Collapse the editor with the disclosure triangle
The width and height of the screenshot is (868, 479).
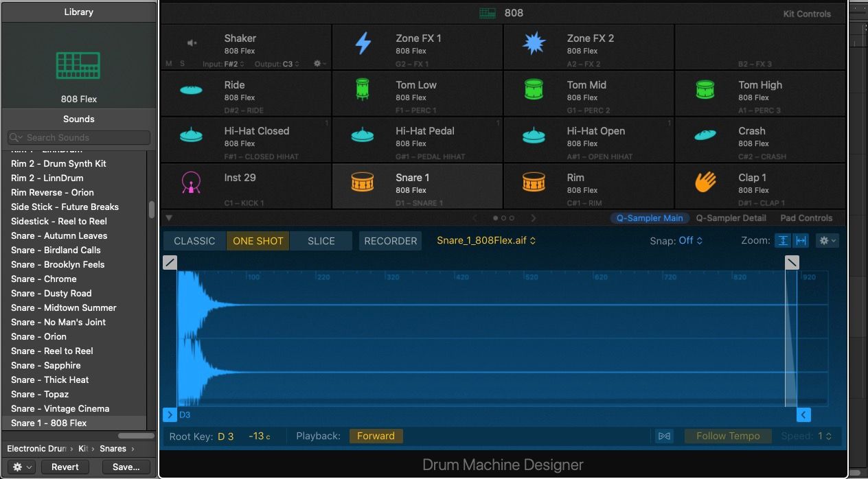point(170,218)
